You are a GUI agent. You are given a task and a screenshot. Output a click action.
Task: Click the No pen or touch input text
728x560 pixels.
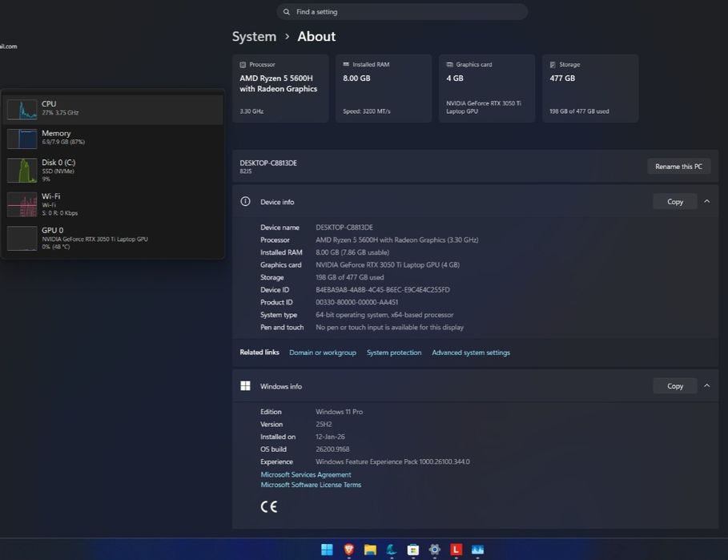point(389,328)
